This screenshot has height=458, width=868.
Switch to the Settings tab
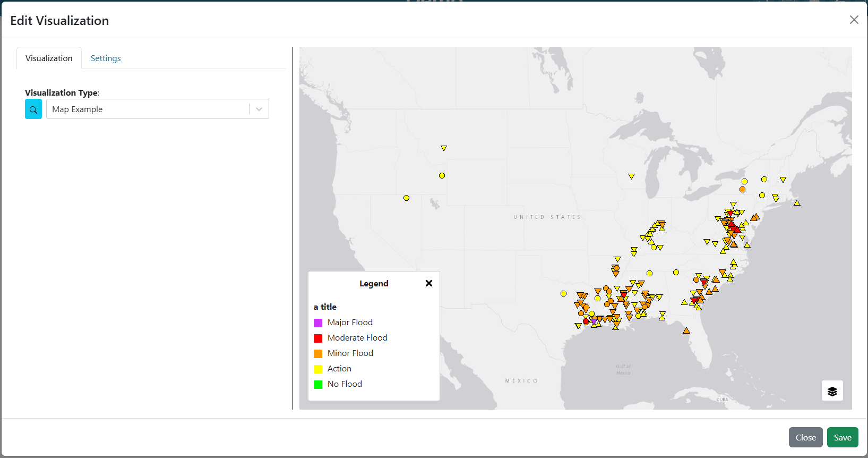point(106,58)
